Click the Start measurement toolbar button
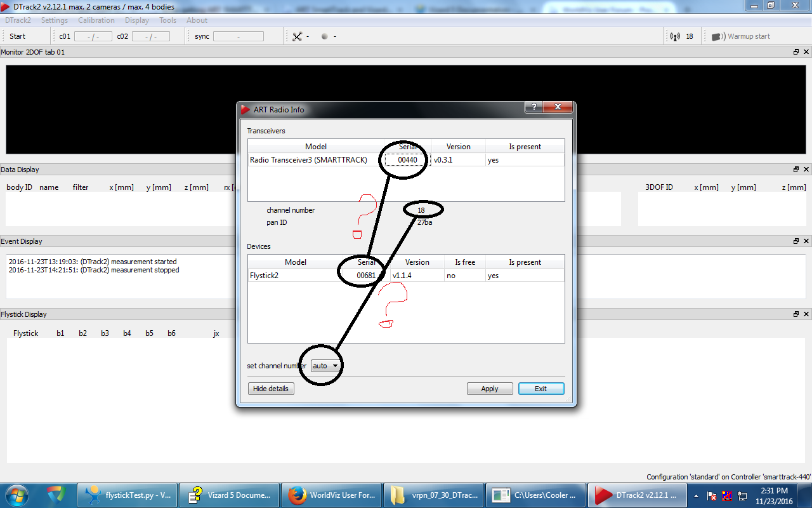The width and height of the screenshot is (812, 508). (x=18, y=37)
